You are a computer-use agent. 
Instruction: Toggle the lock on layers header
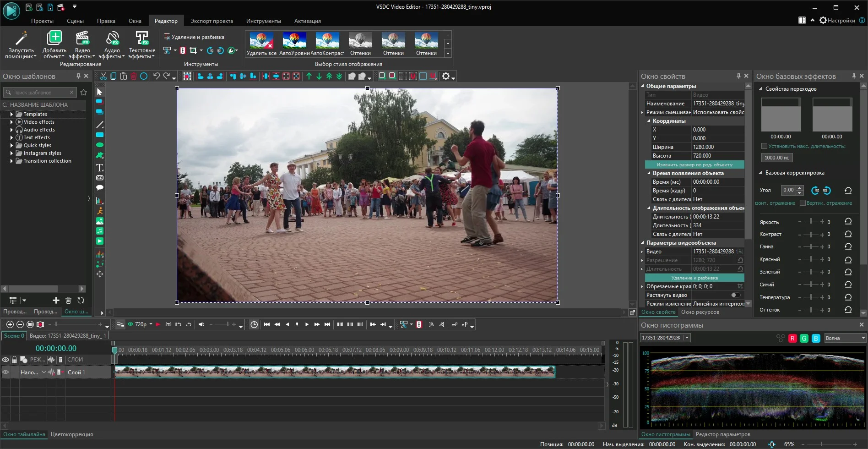(x=14, y=360)
